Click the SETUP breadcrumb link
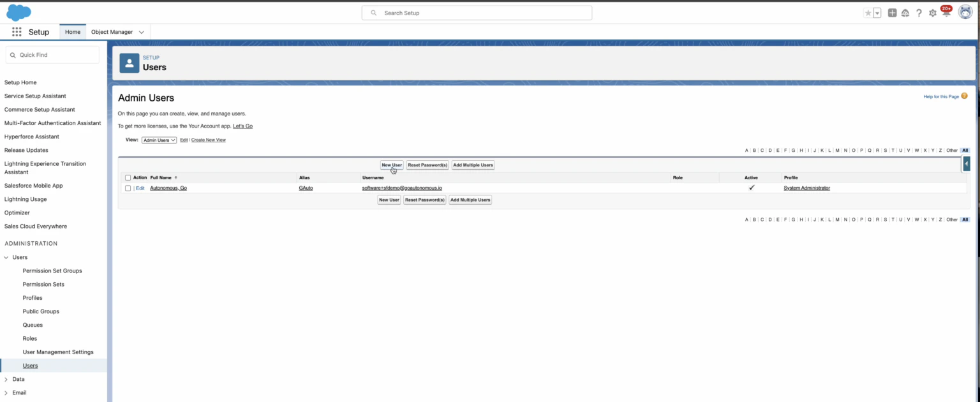 tap(151, 57)
